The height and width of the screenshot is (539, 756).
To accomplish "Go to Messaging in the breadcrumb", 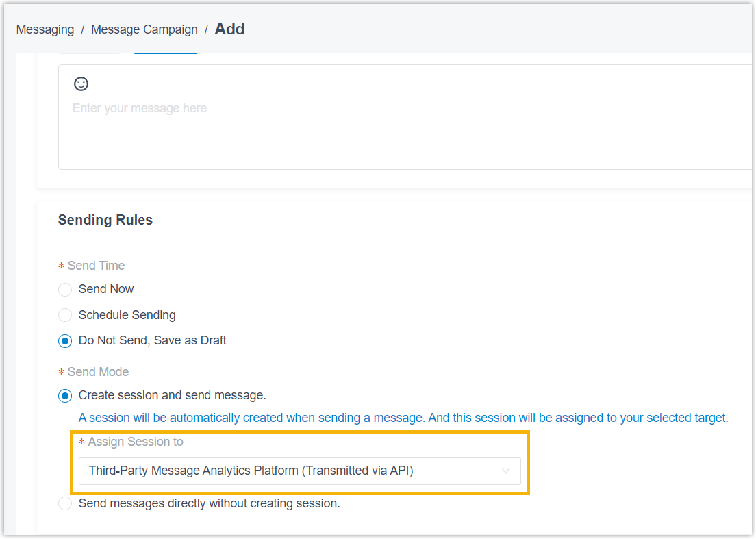I will click(x=45, y=29).
